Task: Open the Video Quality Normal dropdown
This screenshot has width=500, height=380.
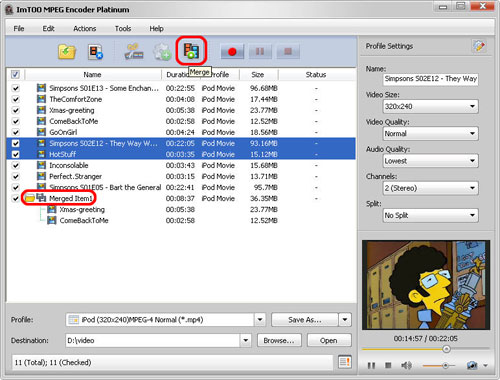Action: point(431,134)
